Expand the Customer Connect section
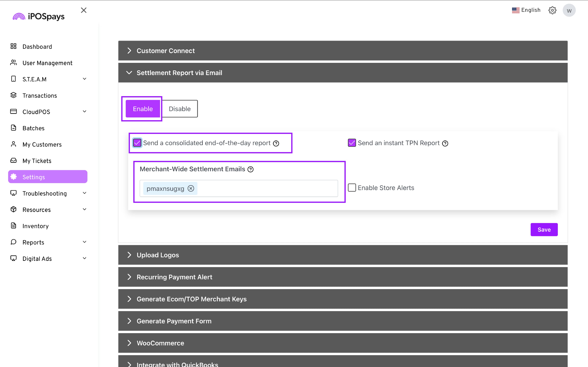The width and height of the screenshot is (588, 367). pos(166,51)
